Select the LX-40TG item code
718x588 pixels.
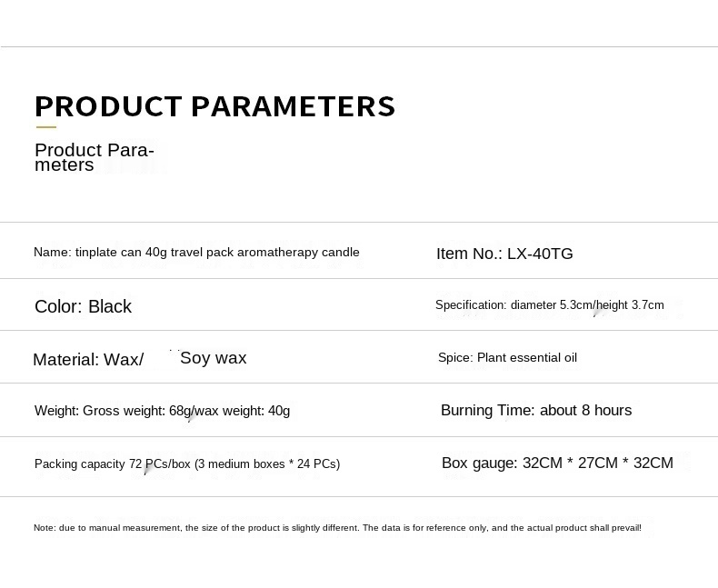[x=540, y=254]
